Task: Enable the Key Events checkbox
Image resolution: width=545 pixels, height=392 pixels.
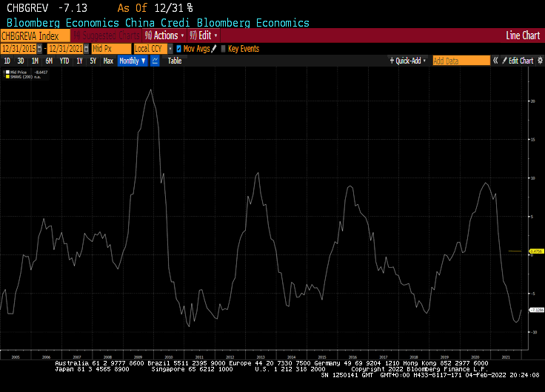Action: click(224, 49)
